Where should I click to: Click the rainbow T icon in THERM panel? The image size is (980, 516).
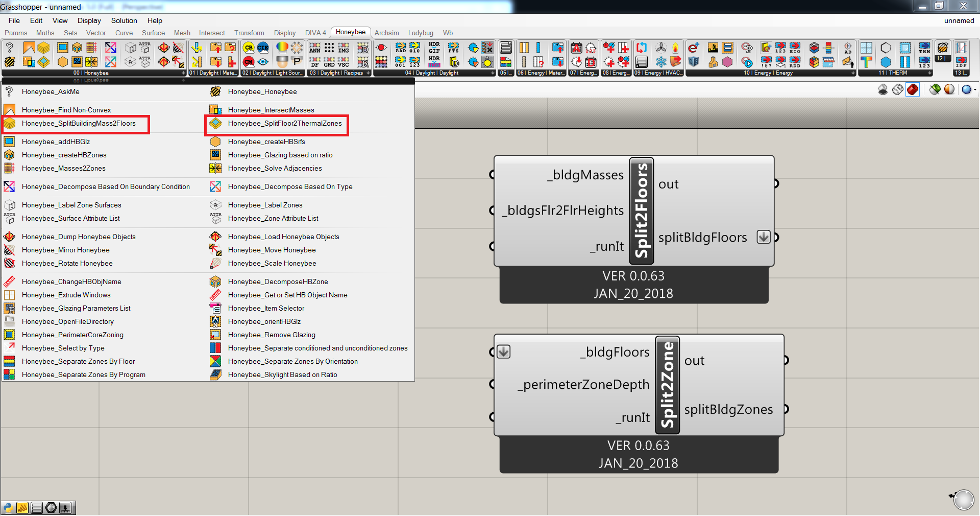pos(866,62)
